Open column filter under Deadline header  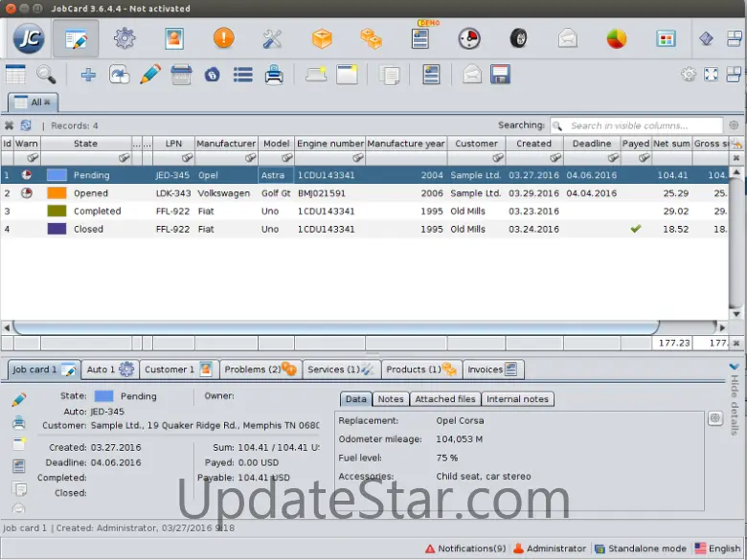(613, 158)
